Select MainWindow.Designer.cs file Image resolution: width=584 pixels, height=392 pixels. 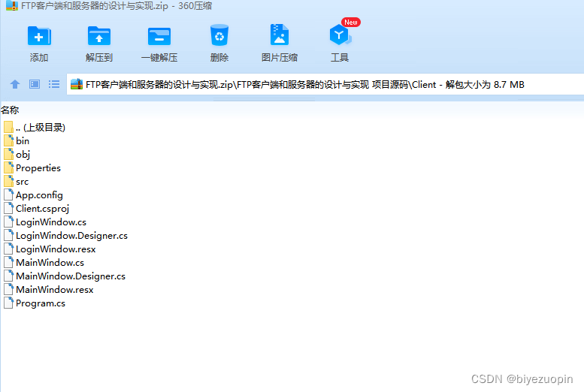point(71,276)
